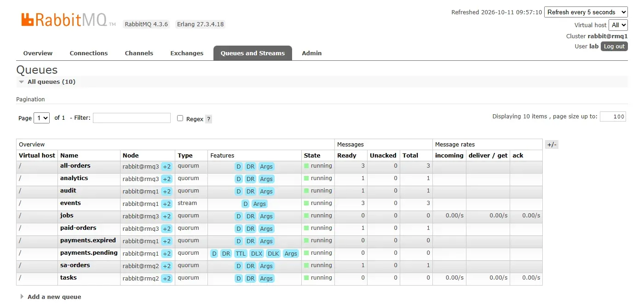Open the jobs queue link
Image resolution: width=644 pixels, height=304 pixels.
(x=67, y=216)
